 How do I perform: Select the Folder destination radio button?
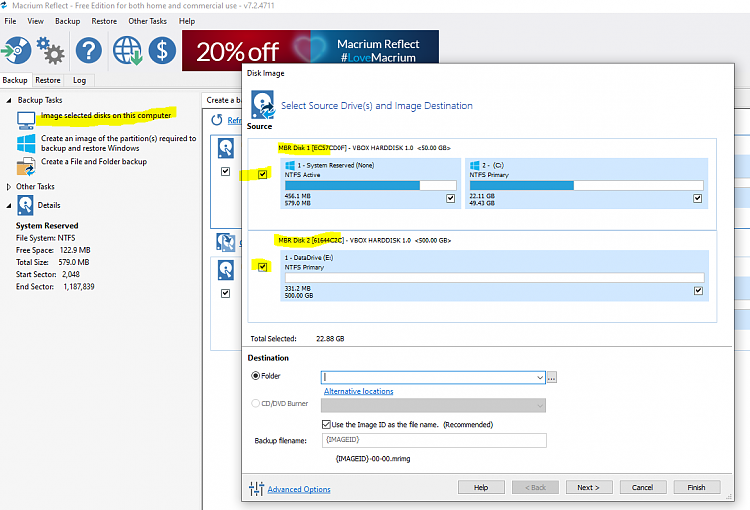255,376
